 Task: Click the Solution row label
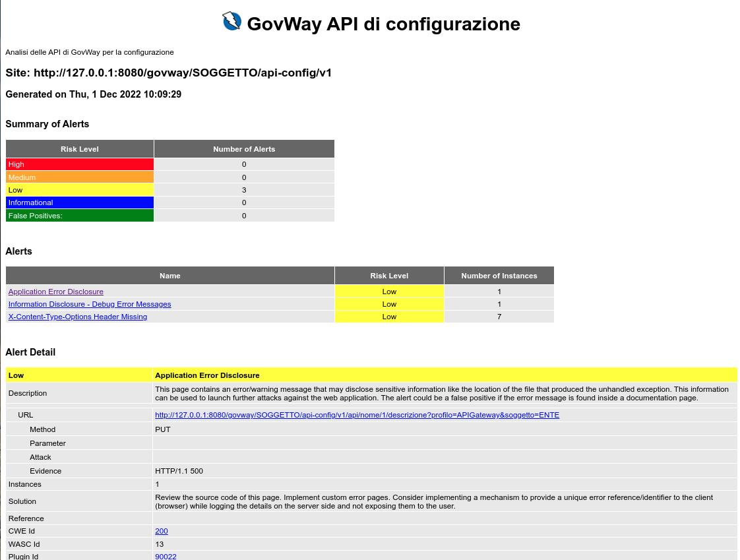(x=22, y=501)
